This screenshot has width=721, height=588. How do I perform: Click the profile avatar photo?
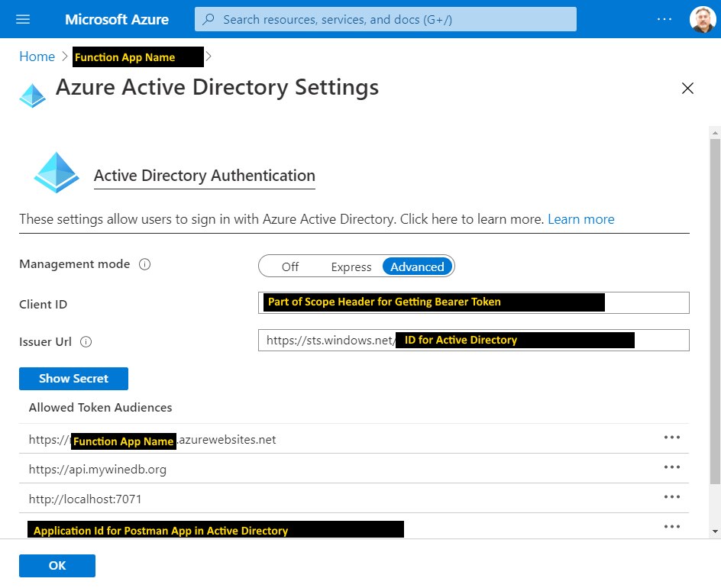pyautogui.click(x=703, y=18)
